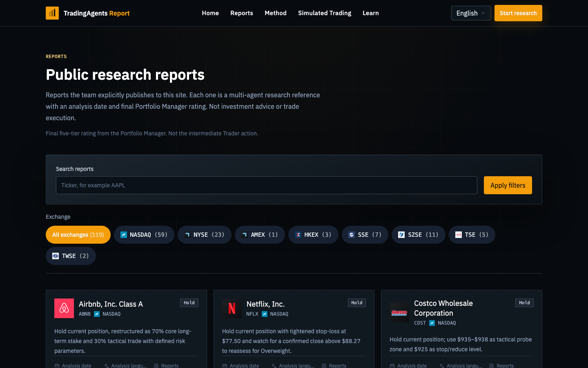
Task: Click the Exchange filter label
Action: (58, 217)
